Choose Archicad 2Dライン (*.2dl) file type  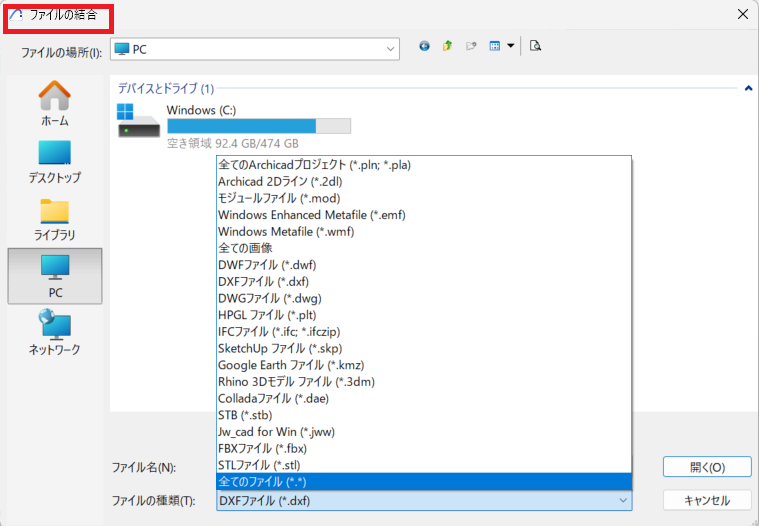tap(424, 181)
